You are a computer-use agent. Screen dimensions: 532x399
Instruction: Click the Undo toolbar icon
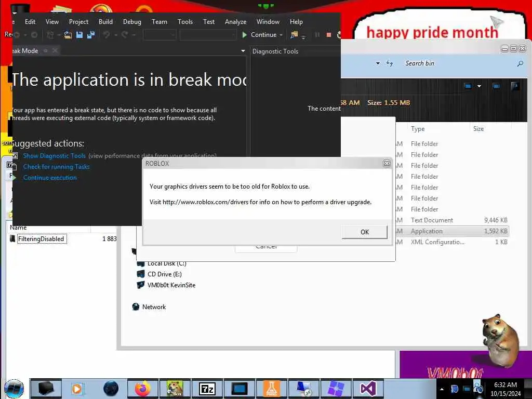click(107, 35)
